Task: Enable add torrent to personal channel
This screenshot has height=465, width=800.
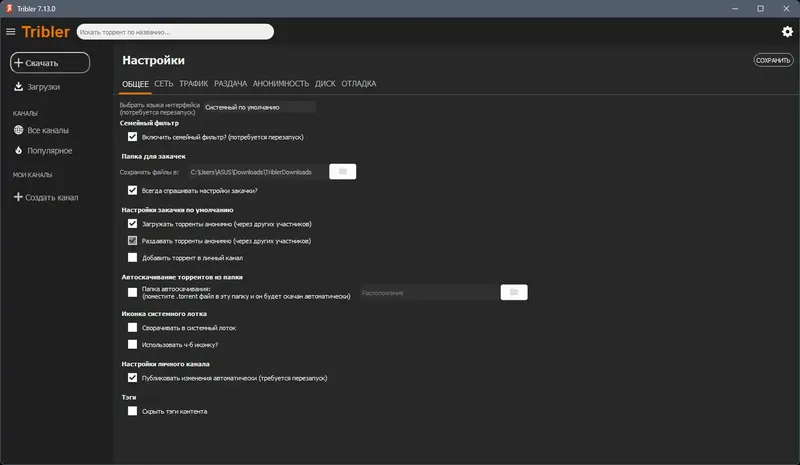Action: [x=132, y=257]
